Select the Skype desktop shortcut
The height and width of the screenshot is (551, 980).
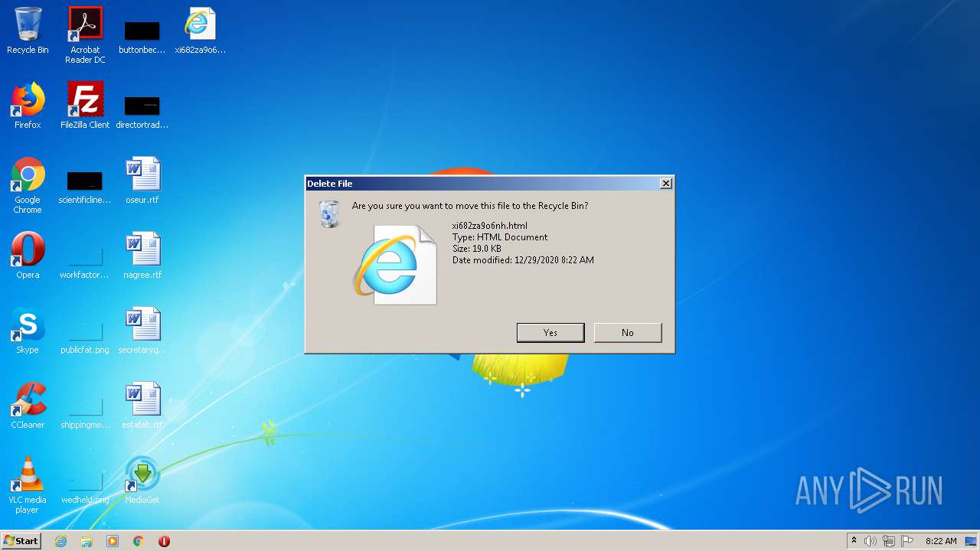[x=28, y=331]
